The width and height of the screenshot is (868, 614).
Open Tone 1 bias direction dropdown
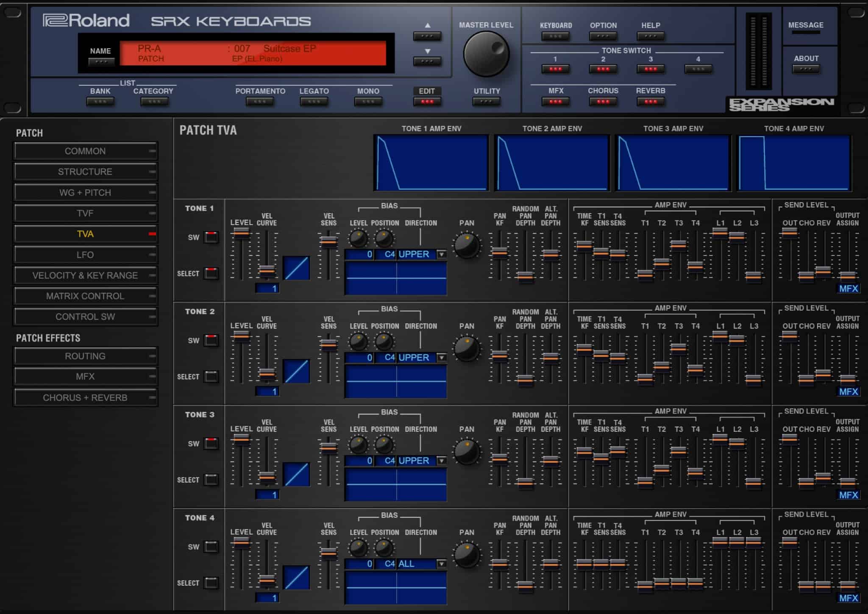(442, 254)
